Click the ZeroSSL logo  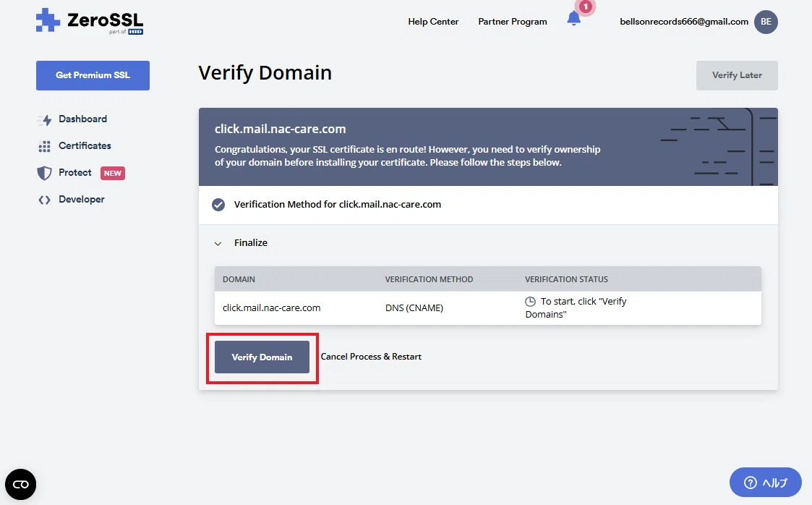pos(90,21)
